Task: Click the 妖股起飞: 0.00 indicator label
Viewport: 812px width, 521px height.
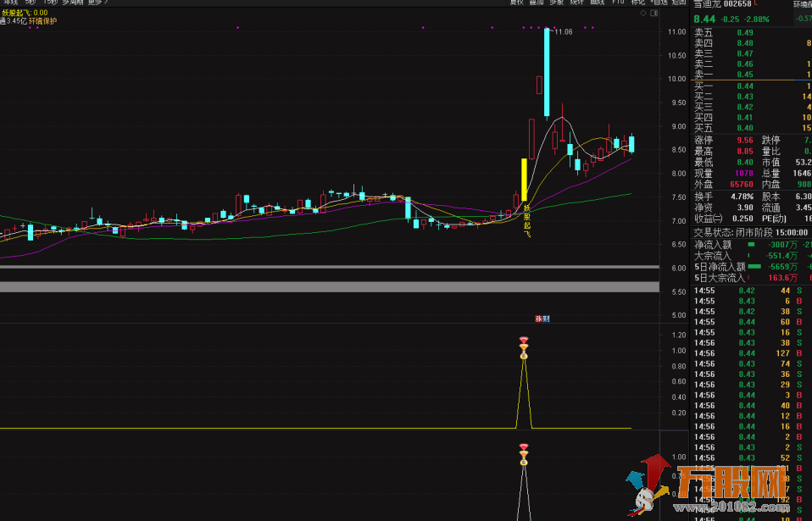Action: coord(25,13)
